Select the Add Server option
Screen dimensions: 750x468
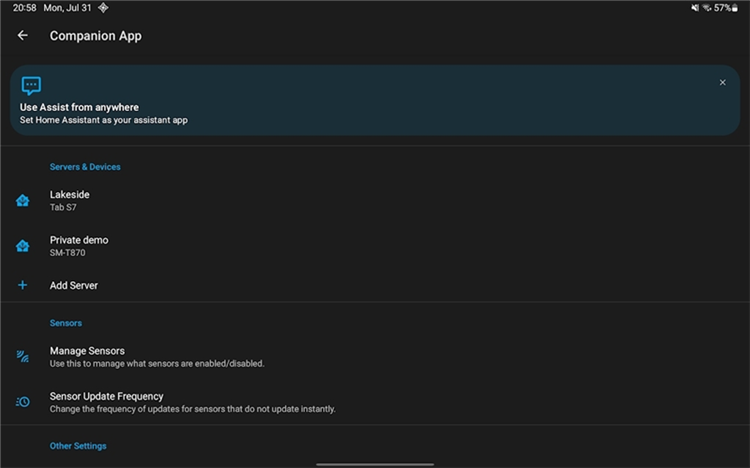click(x=74, y=286)
